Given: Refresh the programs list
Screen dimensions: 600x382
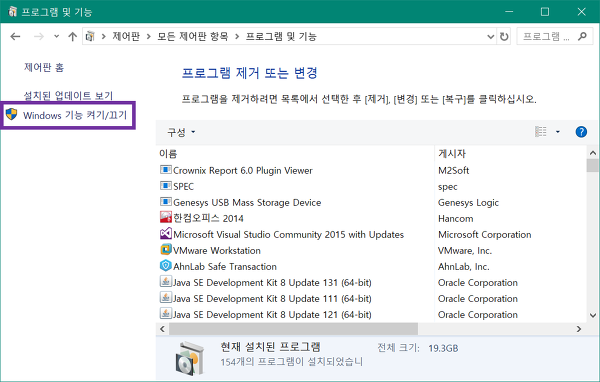Looking at the screenshot, I should tap(504, 37).
